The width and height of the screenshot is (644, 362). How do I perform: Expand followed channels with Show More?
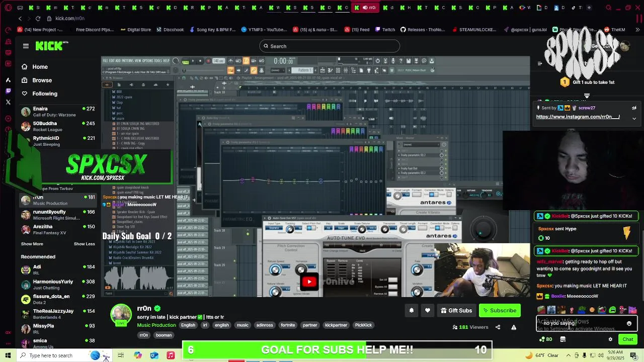pos(32,244)
